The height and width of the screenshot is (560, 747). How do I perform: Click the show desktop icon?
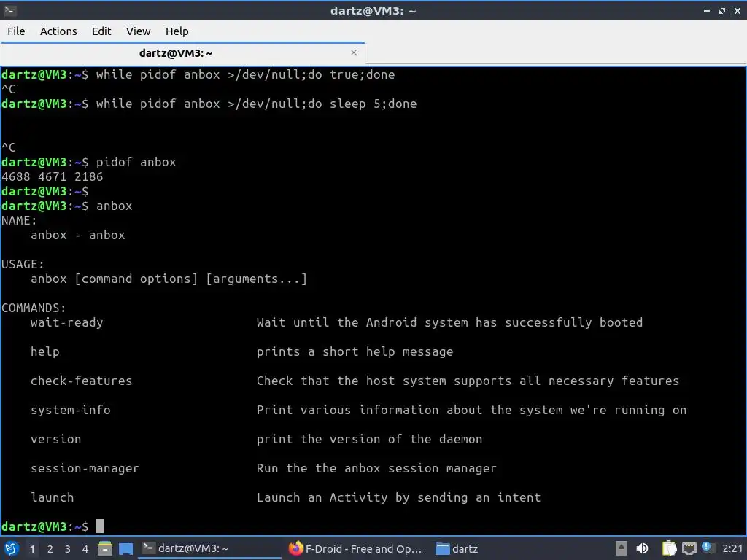(125, 548)
